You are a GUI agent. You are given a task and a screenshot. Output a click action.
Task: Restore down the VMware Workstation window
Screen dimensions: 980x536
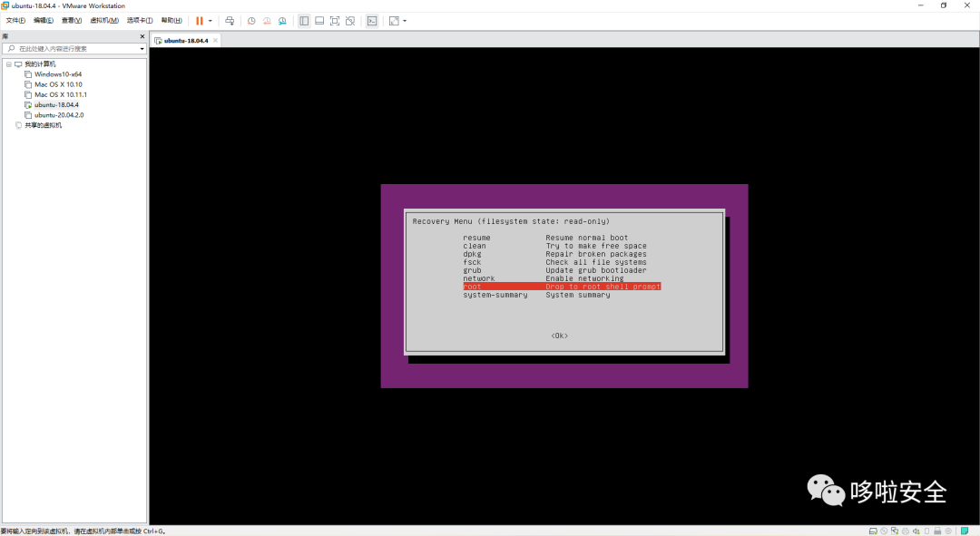[944, 5]
